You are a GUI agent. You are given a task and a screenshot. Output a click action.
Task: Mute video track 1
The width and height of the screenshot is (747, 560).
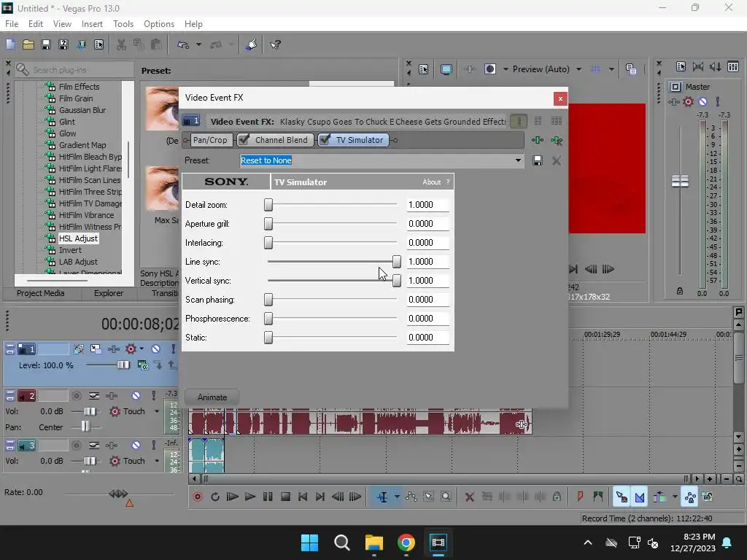pos(155,349)
